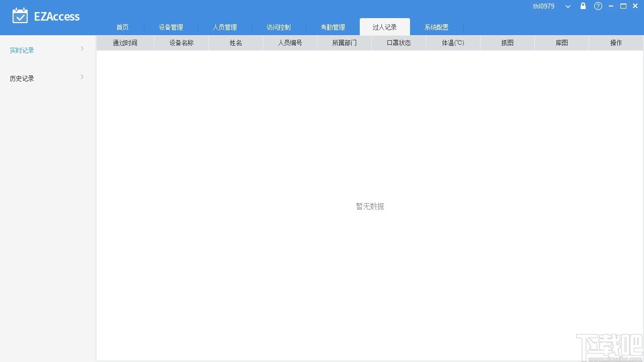Screen dimensions: 644x362
Task: Click the 设备名称 device name column header
Action: (x=181, y=43)
